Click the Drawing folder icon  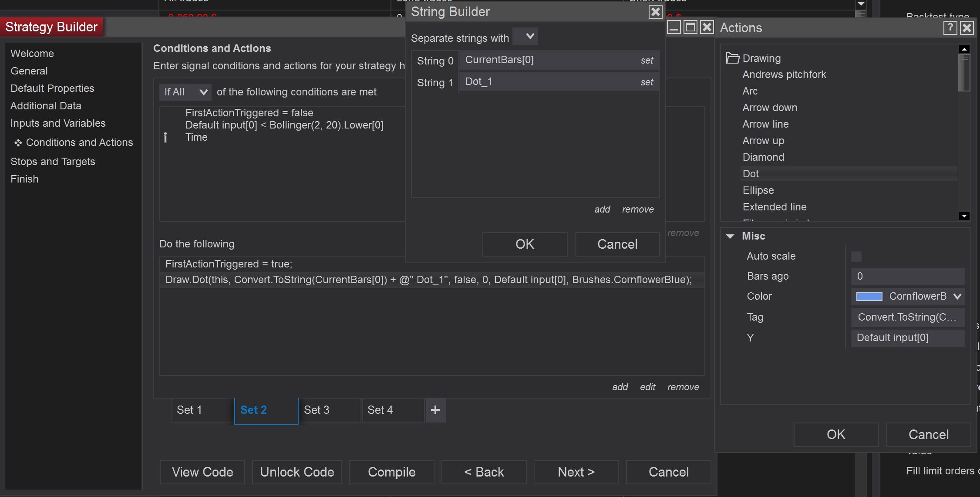click(x=733, y=58)
